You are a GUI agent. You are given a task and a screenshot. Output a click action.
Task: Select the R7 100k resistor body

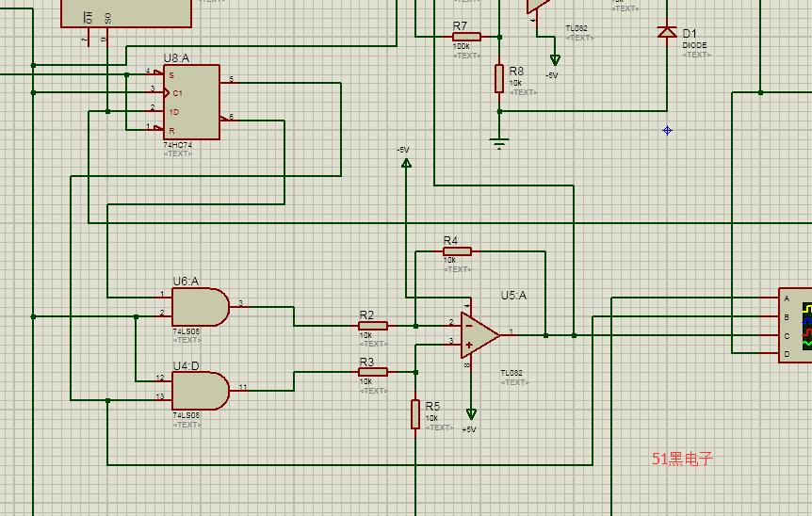click(466, 37)
